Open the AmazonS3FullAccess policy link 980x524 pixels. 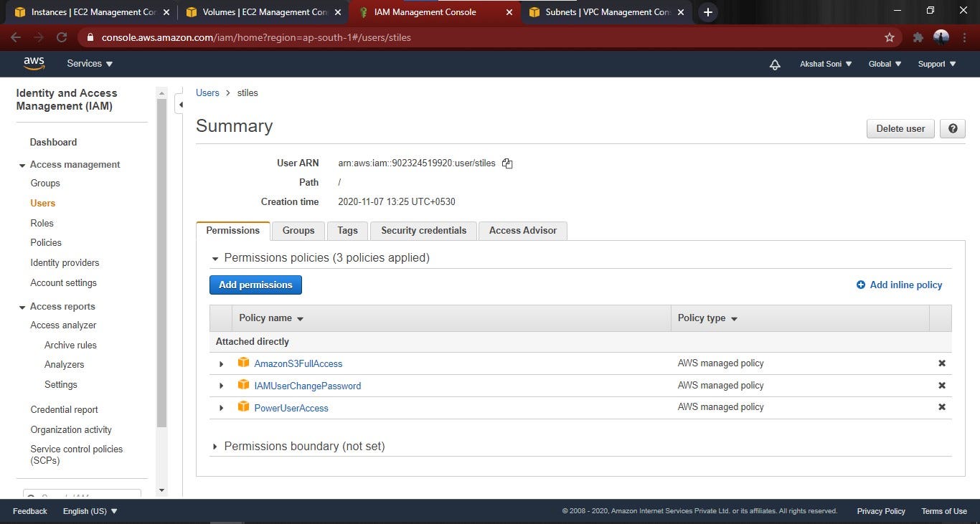pyautogui.click(x=298, y=364)
